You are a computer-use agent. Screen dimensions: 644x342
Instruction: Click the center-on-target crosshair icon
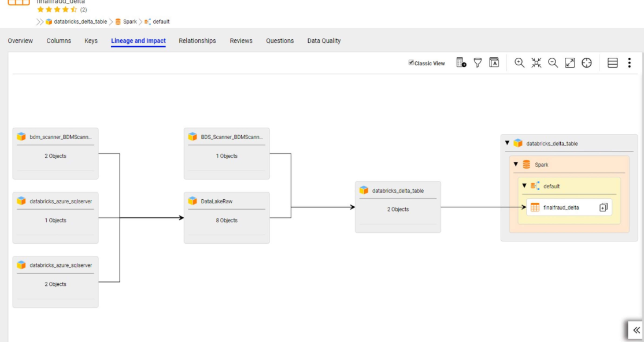pyautogui.click(x=586, y=63)
